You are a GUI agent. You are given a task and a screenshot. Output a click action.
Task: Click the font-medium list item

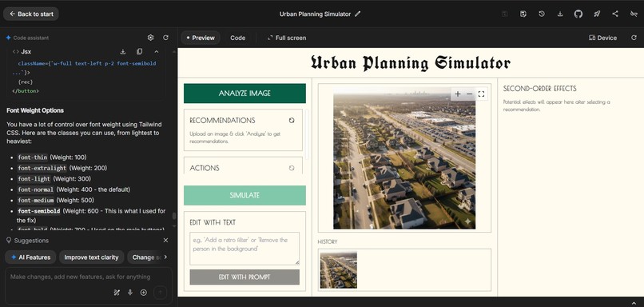[x=56, y=200]
